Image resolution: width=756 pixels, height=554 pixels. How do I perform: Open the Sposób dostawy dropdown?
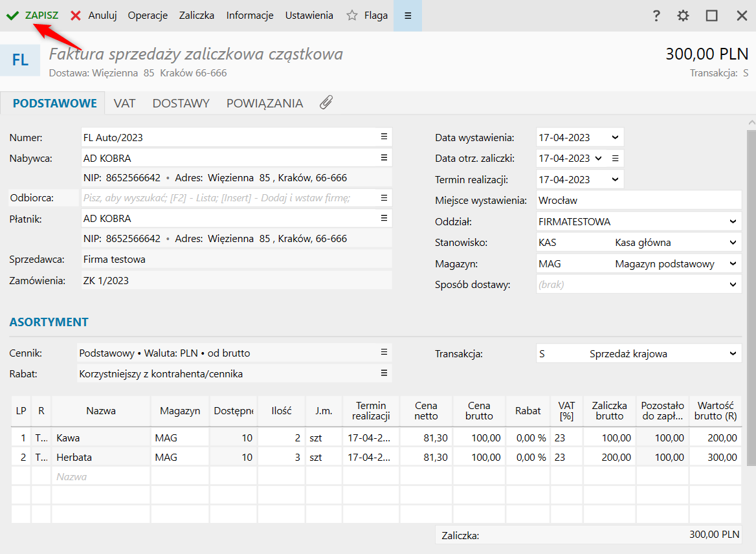tap(733, 284)
